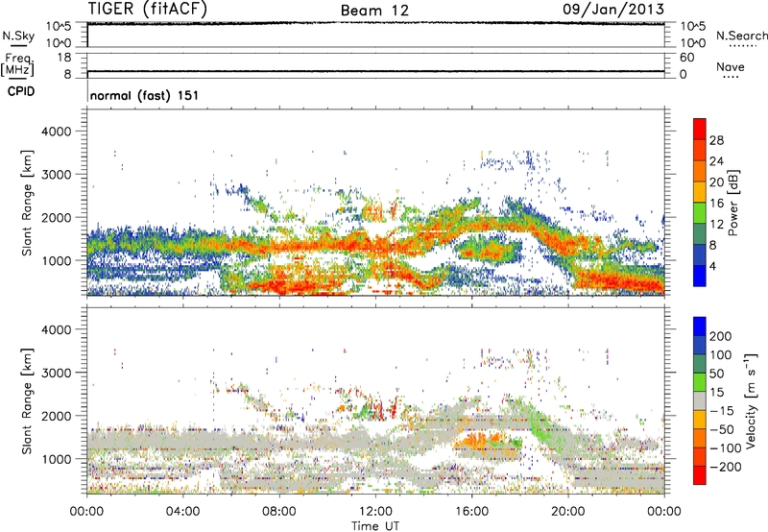Select the 3000 tick on velocity panel
768x532 pixels.
[x=57, y=373]
